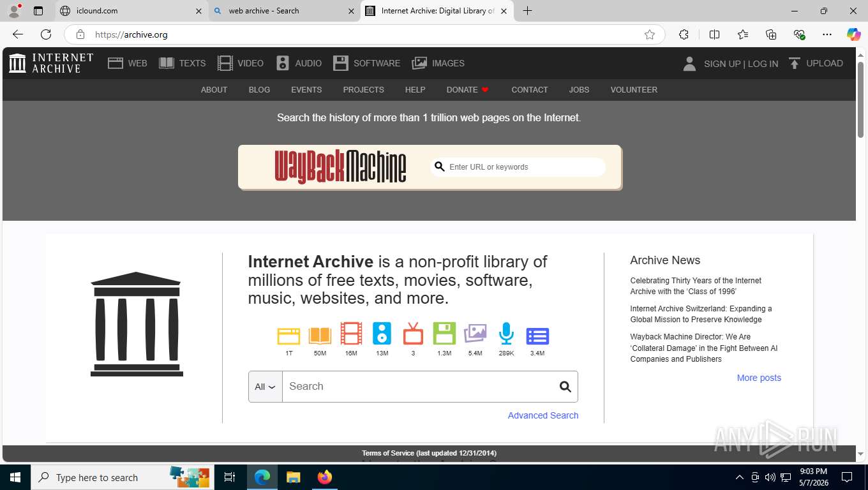Click the browser Back arrow
Viewport: 868px width, 490px height.
pyautogui.click(x=18, y=34)
